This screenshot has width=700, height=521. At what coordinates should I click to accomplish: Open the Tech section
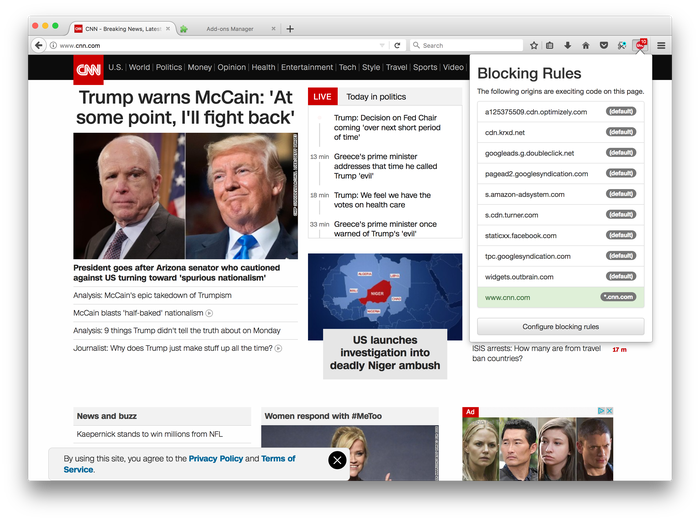tap(347, 67)
